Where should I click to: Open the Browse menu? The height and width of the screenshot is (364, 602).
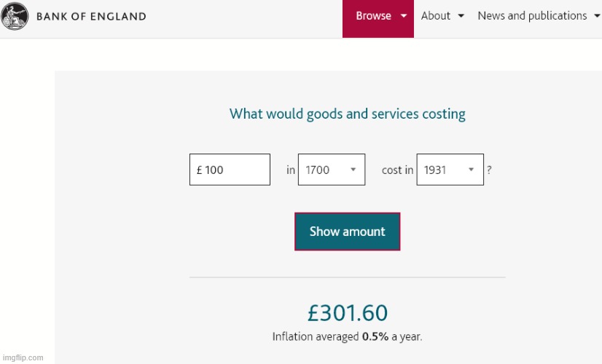378,19
